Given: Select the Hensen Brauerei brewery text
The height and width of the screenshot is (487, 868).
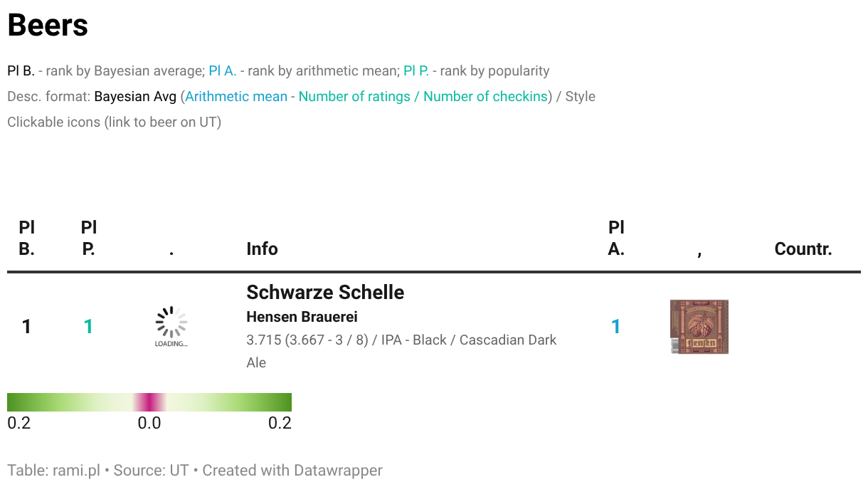Looking at the screenshot, I should click(x=302, y=317).
